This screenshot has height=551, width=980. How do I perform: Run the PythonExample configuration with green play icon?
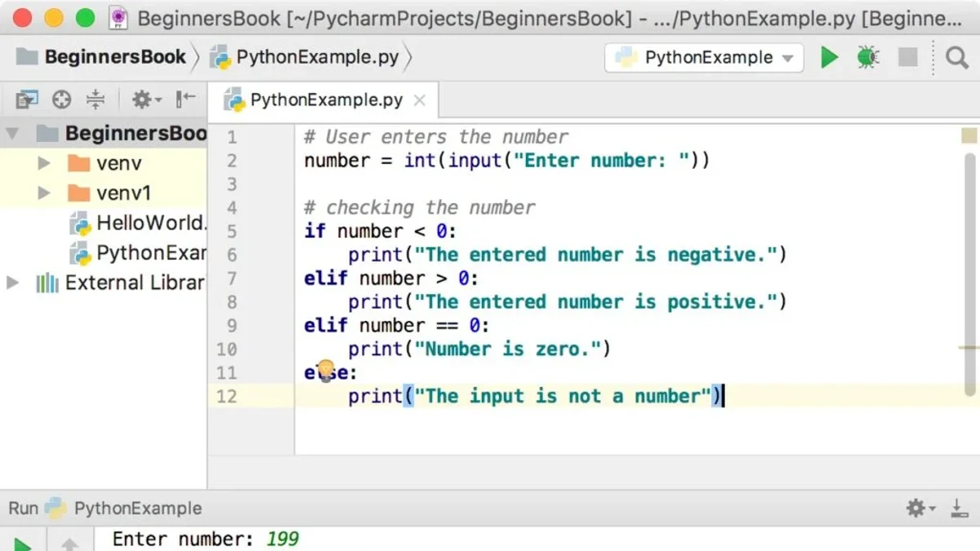click(830, 57)
